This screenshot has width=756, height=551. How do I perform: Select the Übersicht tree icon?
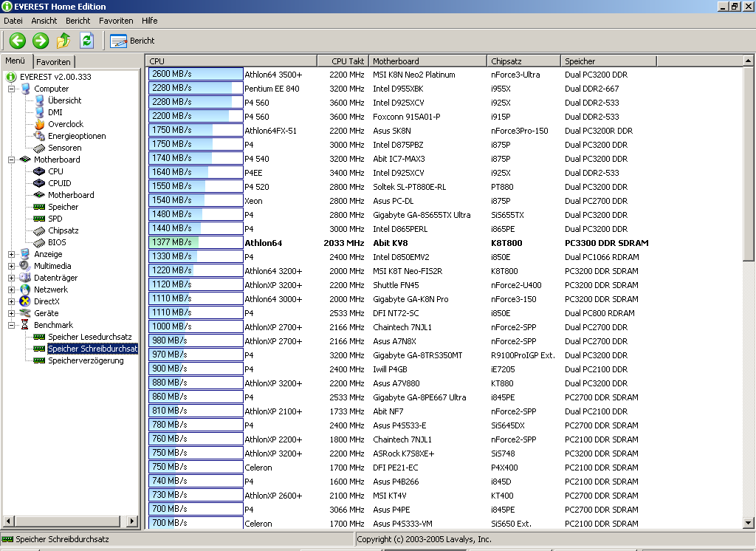coord(40,100)
